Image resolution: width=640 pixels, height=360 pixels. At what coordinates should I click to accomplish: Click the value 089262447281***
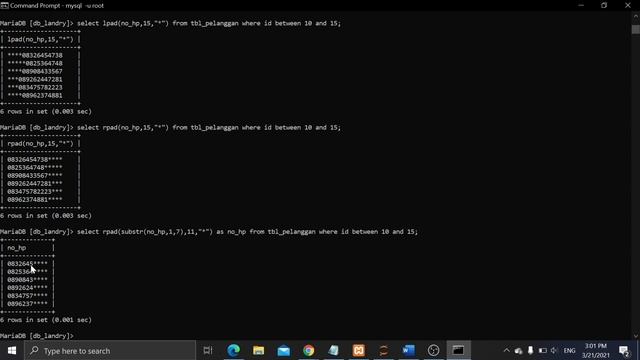click(35, 183)
